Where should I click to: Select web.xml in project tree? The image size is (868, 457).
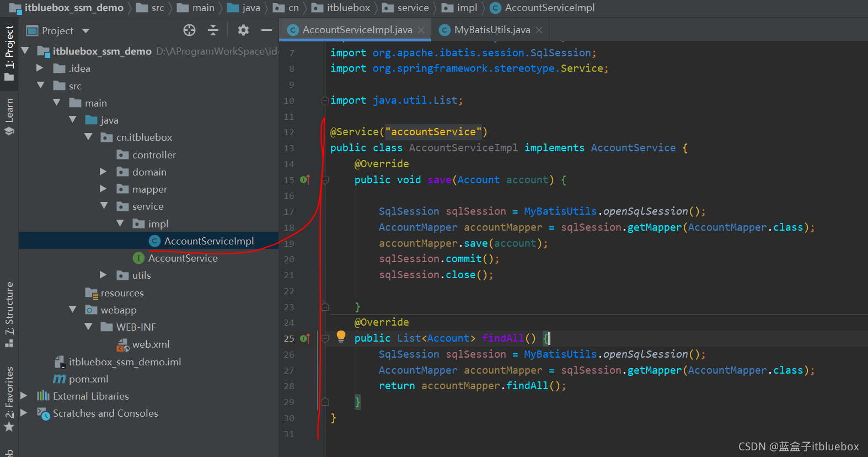[151, 344]
